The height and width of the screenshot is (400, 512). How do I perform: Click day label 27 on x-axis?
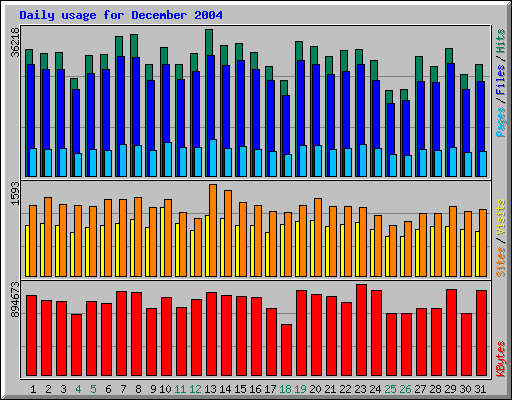pyautogui.click(x=420, y=389)
